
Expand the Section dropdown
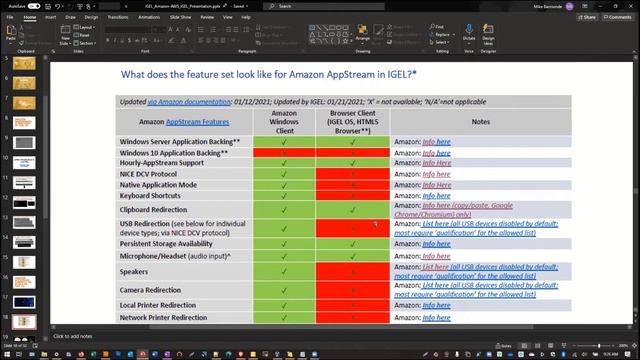tap(84, 43)
